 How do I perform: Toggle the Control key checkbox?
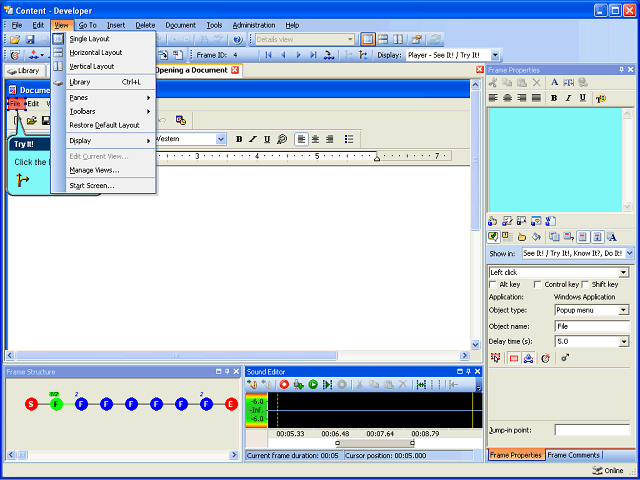point(538,284)
